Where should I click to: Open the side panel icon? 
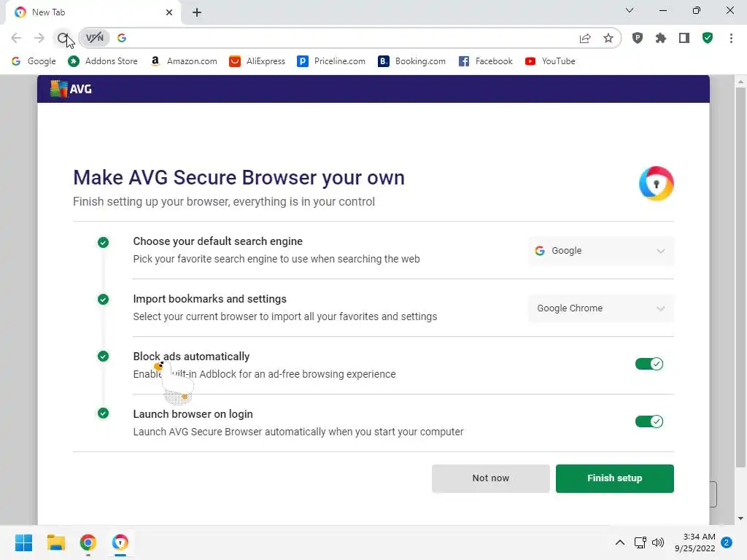click(684, 38)
